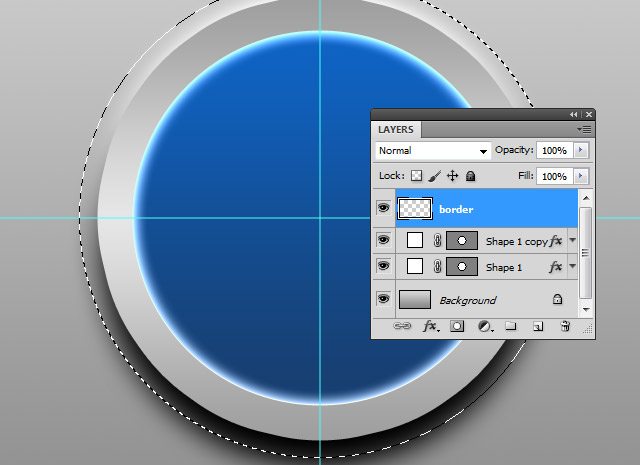Toggle Shape 1 layer visibility
The height and width of the screenshot is (465, 640).
pyautogui.click(x=383, y=266)
